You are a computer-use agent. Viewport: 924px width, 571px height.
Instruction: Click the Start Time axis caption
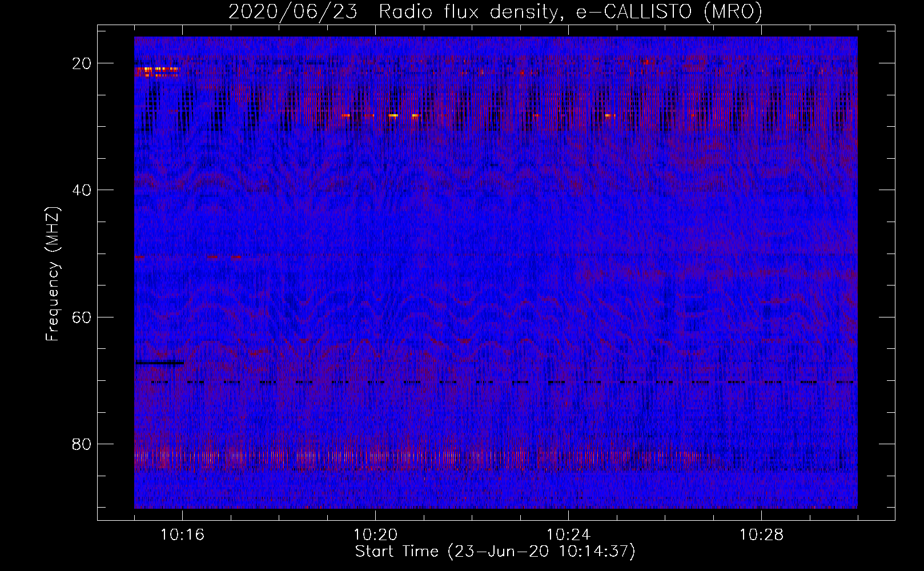pos(495,552)
